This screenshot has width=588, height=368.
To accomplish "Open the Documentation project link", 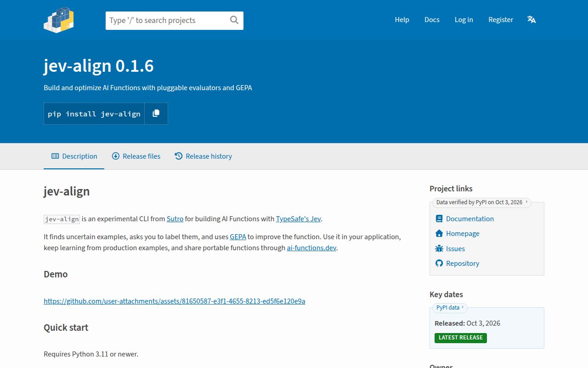I will coord(470,219).
